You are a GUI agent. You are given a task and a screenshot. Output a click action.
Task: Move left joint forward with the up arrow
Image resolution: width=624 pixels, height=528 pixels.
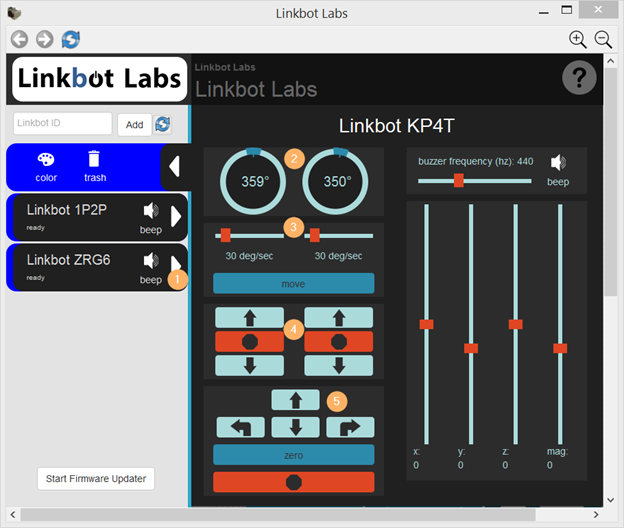coord(250,318)
